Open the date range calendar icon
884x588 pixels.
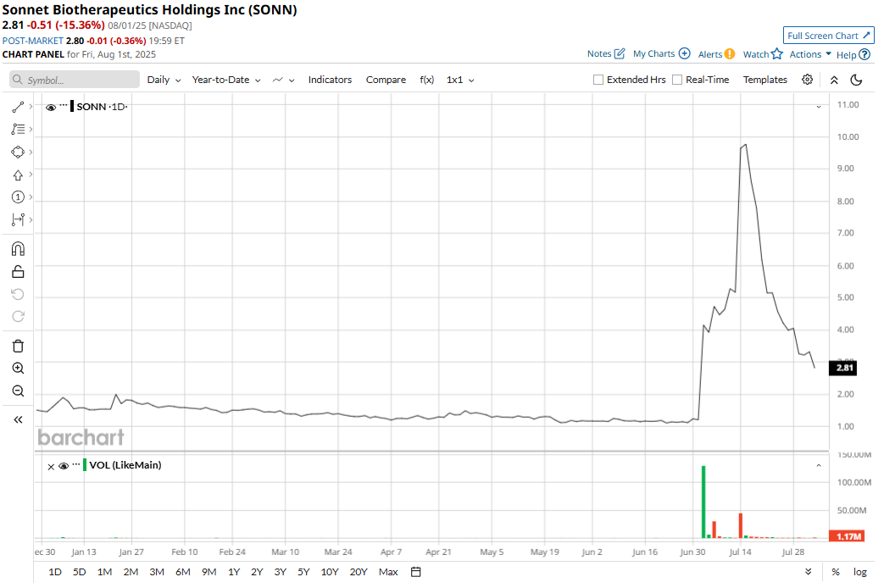tap(415, 572)
